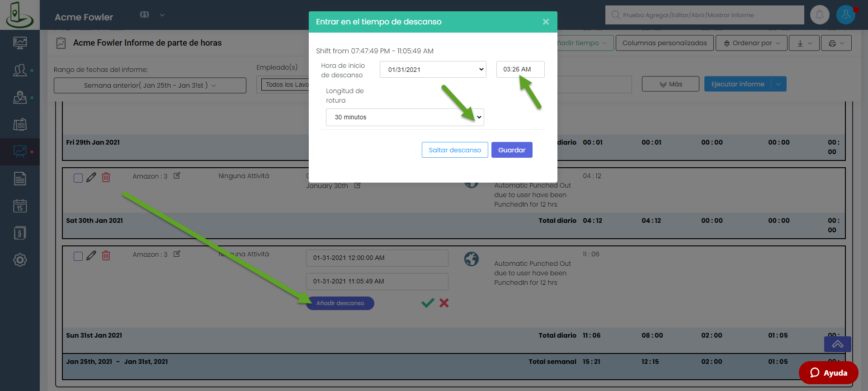
Task: Click trash delete icon in Jan 30th row
Action: pos(106,177)
